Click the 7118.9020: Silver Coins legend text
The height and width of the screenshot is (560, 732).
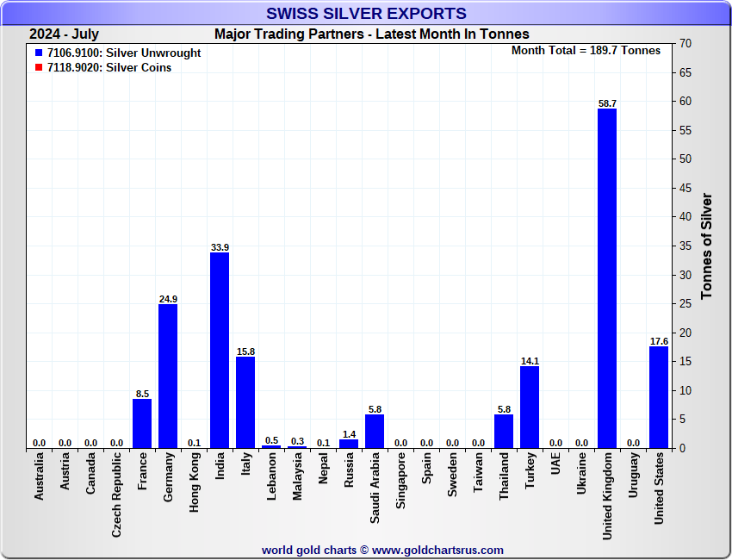pyautogui.click(x=109, y=68)
